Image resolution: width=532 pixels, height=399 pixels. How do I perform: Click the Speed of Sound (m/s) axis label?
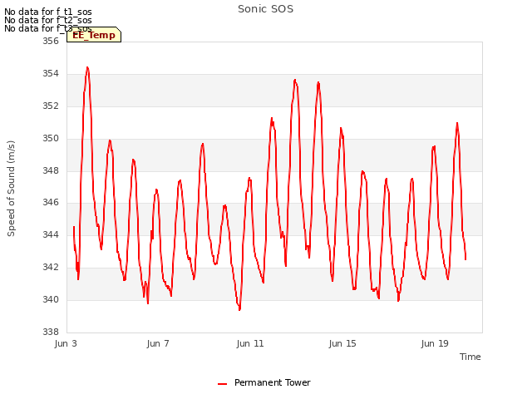pos(11,189)
